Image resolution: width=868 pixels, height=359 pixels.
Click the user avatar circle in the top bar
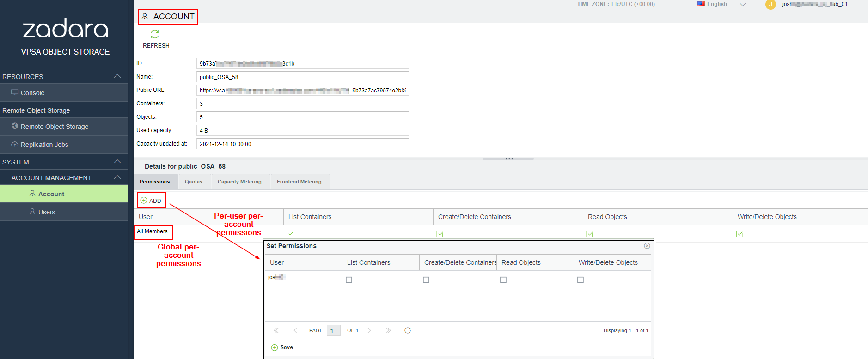[x=770, y=5]
